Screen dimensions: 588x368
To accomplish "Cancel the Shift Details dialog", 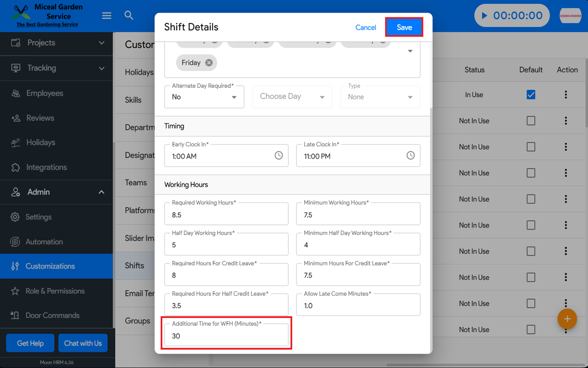I will click(365, 27).
